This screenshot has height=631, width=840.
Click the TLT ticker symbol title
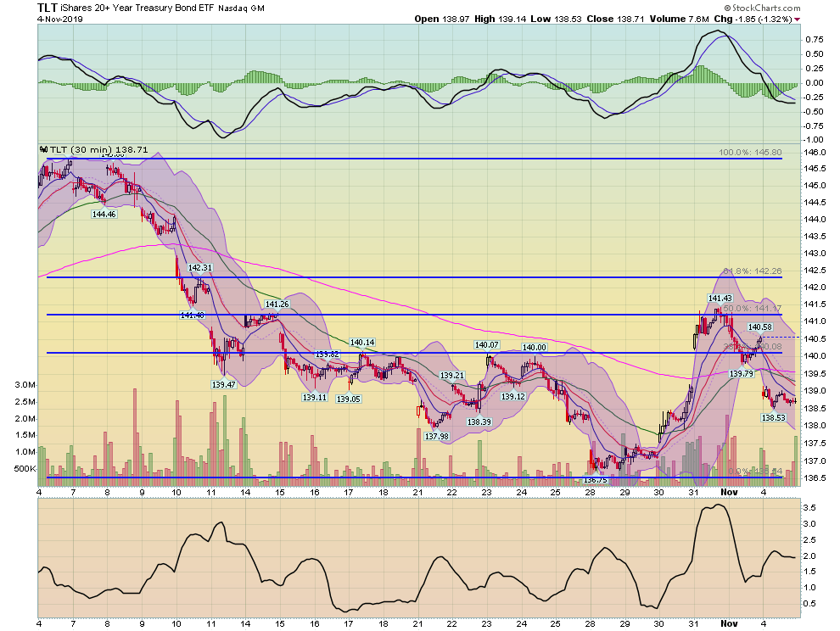coord(48,8)
